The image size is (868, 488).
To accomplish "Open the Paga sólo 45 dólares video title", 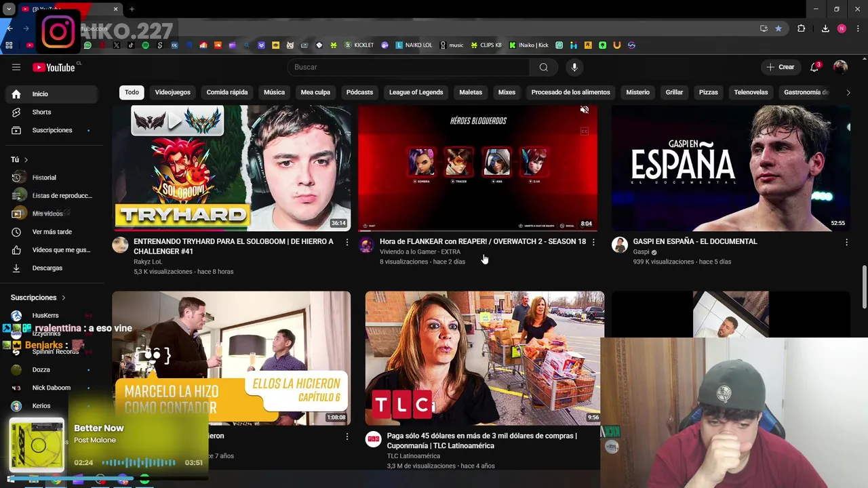I will pos(481,441).
